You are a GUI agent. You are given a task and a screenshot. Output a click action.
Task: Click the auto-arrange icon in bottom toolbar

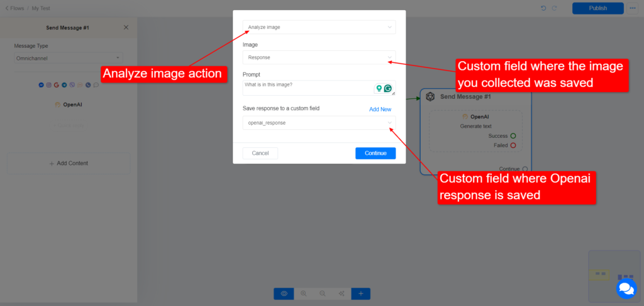[341, 293]
